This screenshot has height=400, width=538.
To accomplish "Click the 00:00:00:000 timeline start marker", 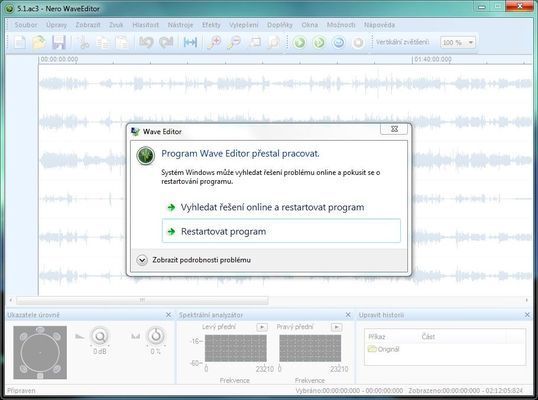I will coord(59,59).
